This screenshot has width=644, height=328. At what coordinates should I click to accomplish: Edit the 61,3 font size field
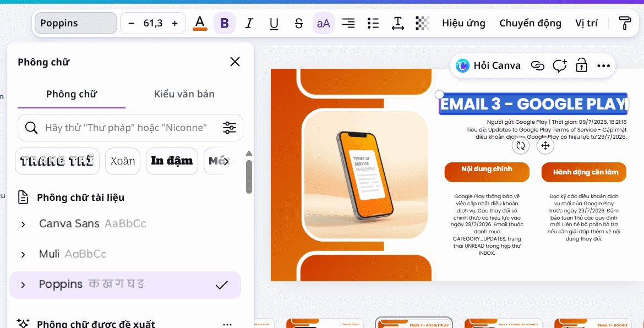click(x=153, y=23)
